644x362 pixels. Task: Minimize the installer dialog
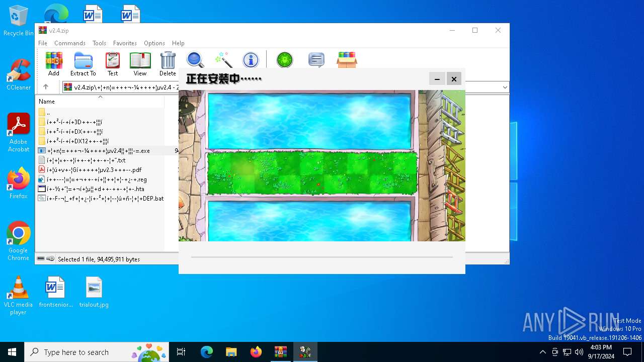437,79
